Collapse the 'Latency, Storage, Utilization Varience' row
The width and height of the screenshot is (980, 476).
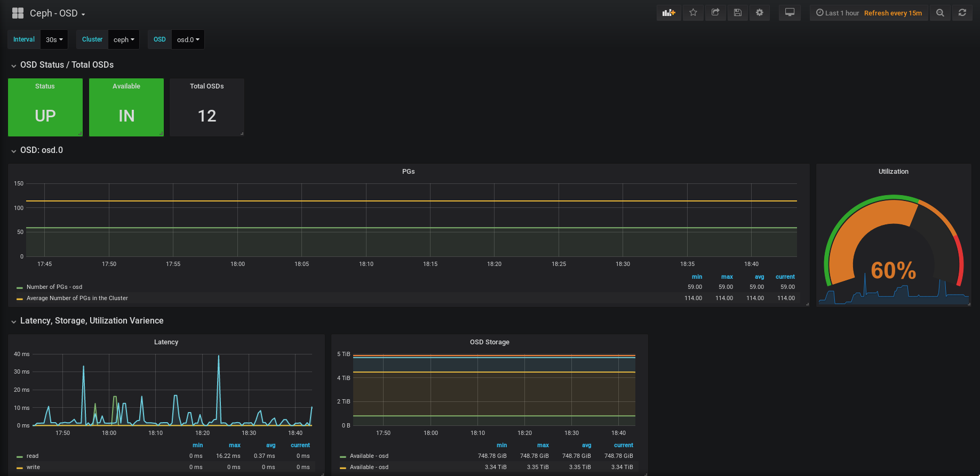pyautogui.click(x=91, y=320)
